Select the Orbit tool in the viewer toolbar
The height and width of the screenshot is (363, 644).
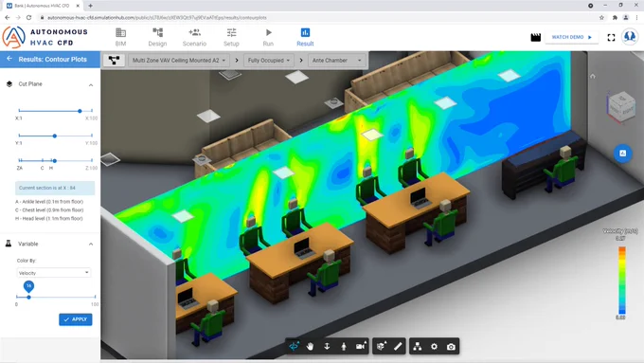294,347
